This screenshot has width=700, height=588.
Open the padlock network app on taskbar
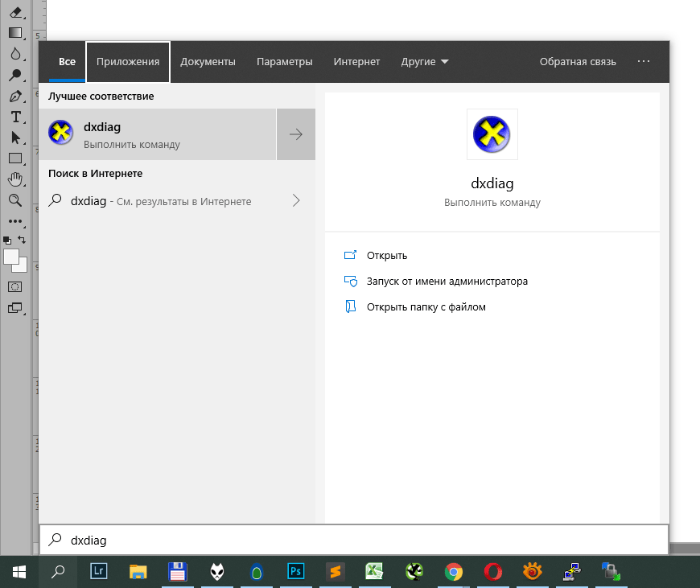point(611,572)
